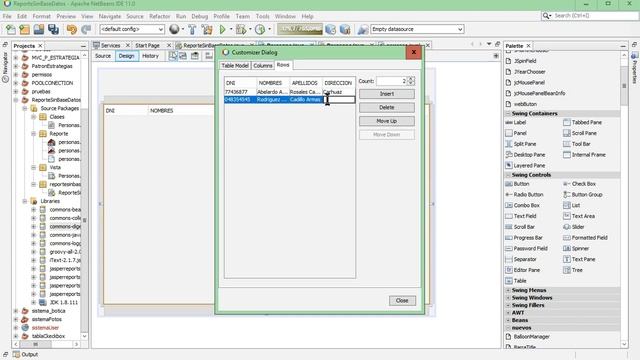Open the Run Project arrow dropdown
The height and width of the screenshot is (360, 640).
[231, 29]
